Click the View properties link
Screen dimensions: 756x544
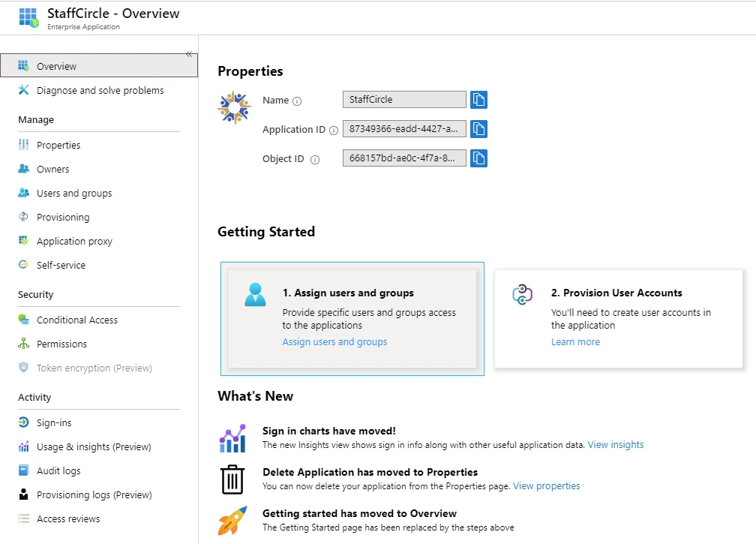tap(546, 485)
